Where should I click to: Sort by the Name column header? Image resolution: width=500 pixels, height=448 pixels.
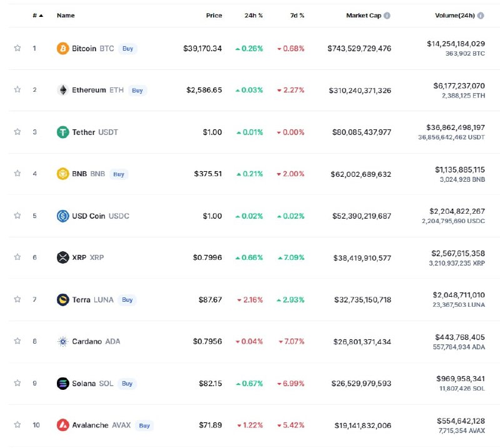[x=66, y=15]
